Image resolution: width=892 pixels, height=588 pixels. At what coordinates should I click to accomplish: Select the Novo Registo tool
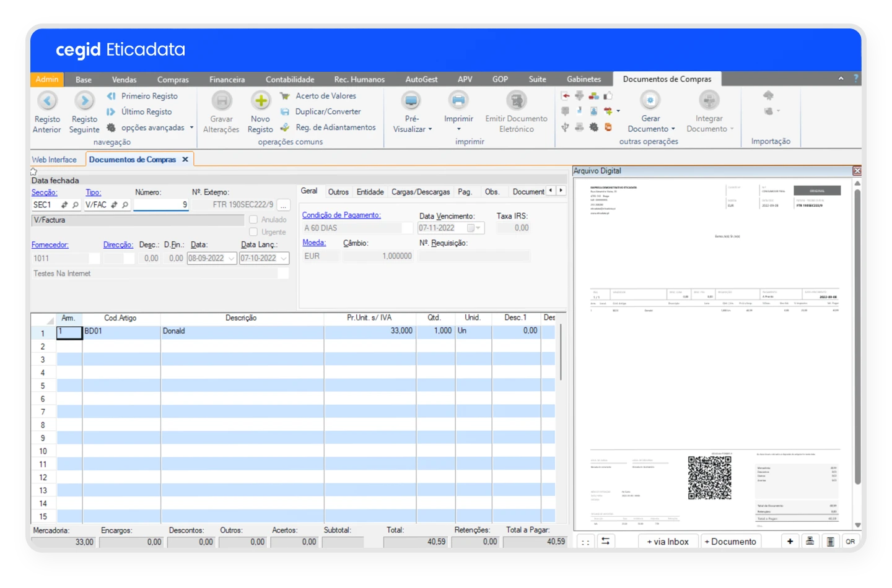click(260, 111)
